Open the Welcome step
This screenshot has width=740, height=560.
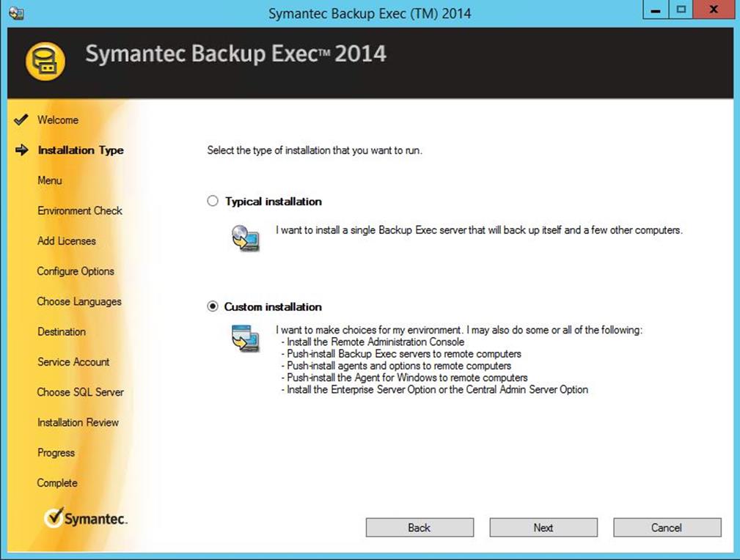pyautogui.click(x=58, y=119)
